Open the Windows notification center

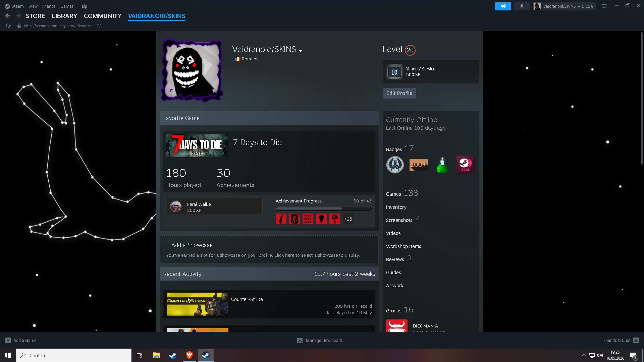tap(633, 355)
